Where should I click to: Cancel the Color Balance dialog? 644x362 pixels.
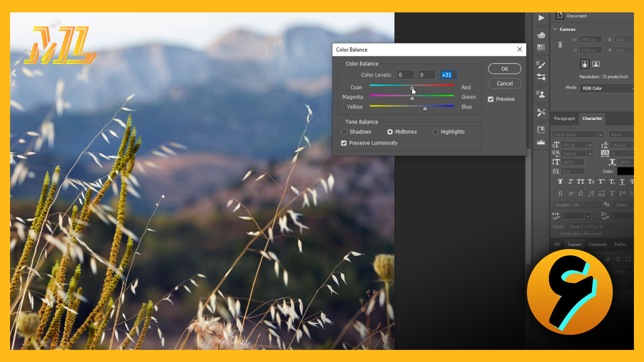[504, 83]
